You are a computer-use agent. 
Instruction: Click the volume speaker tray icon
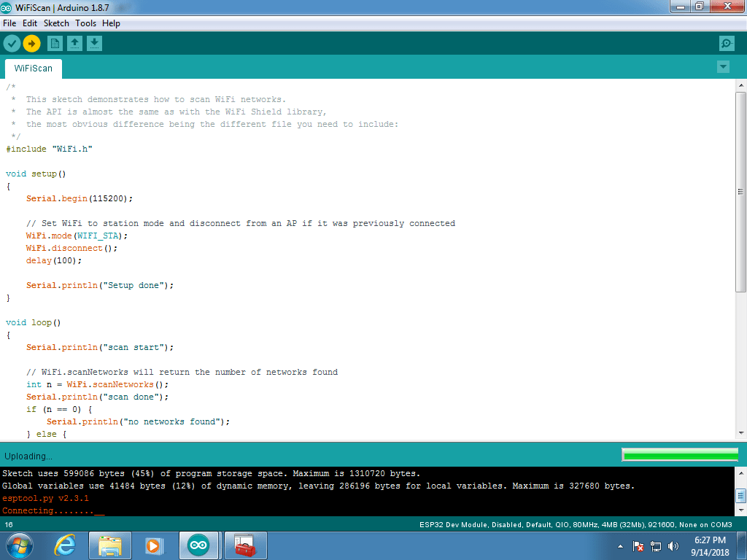coord(673,546)
